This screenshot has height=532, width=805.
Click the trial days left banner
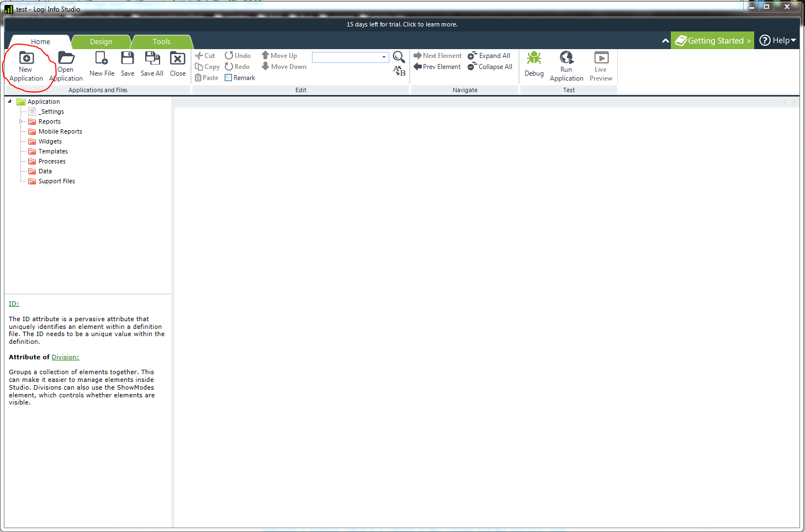click(402, 24)
